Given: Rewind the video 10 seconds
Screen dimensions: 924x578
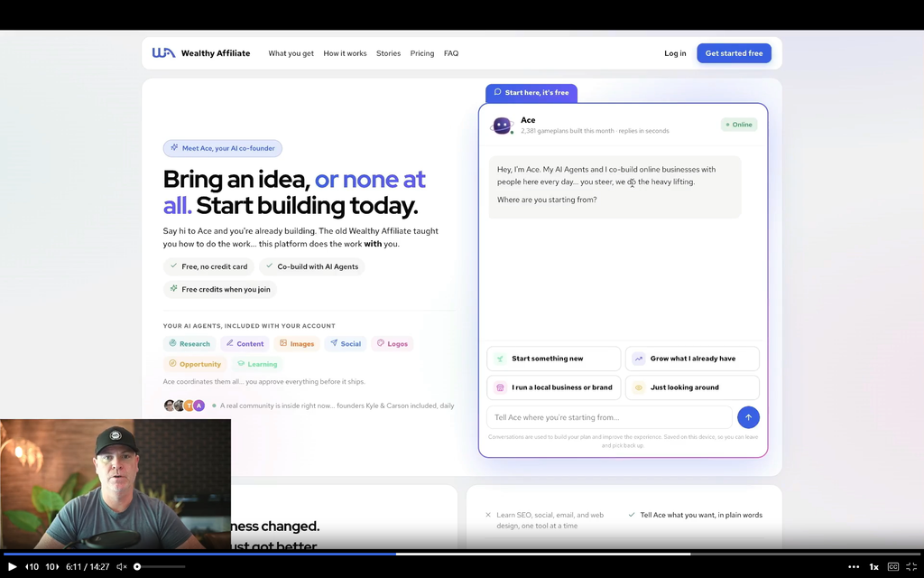Looking at the screenshot, I should click(32, 567).
